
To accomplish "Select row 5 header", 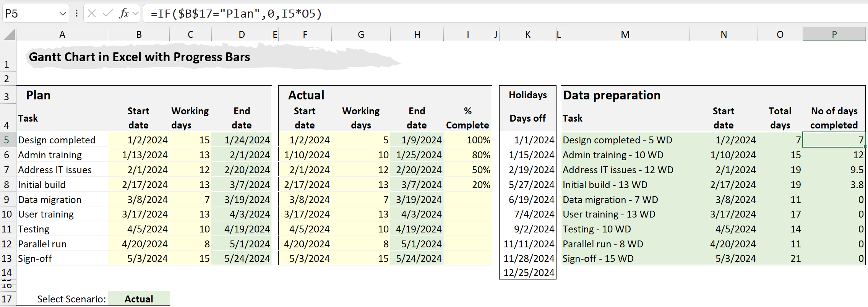I will 7,140.
